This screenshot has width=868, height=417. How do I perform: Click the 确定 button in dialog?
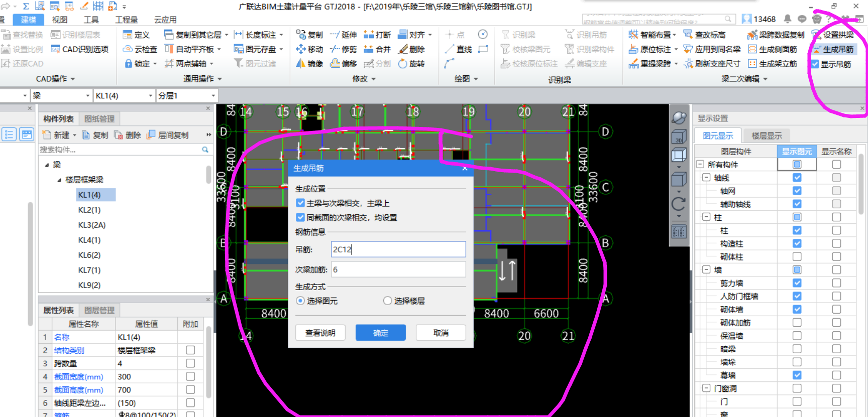(381, 333)
